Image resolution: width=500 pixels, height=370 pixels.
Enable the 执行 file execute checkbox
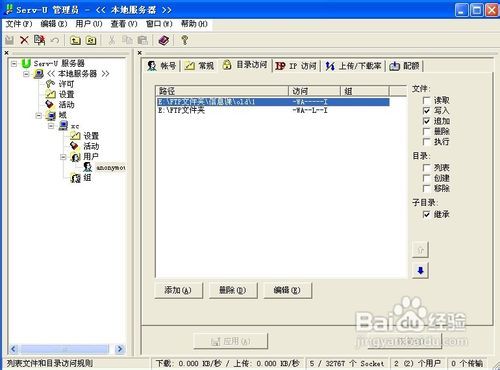click(426, 142)
